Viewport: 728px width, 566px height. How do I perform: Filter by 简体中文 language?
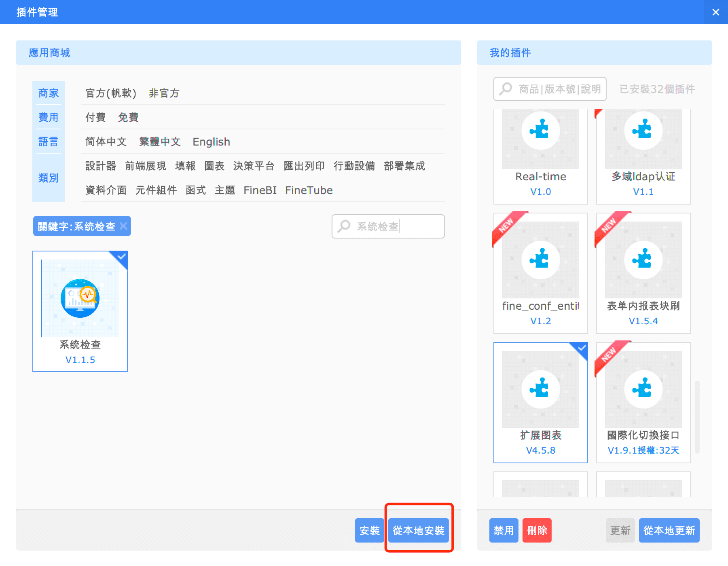coord(106,142)
